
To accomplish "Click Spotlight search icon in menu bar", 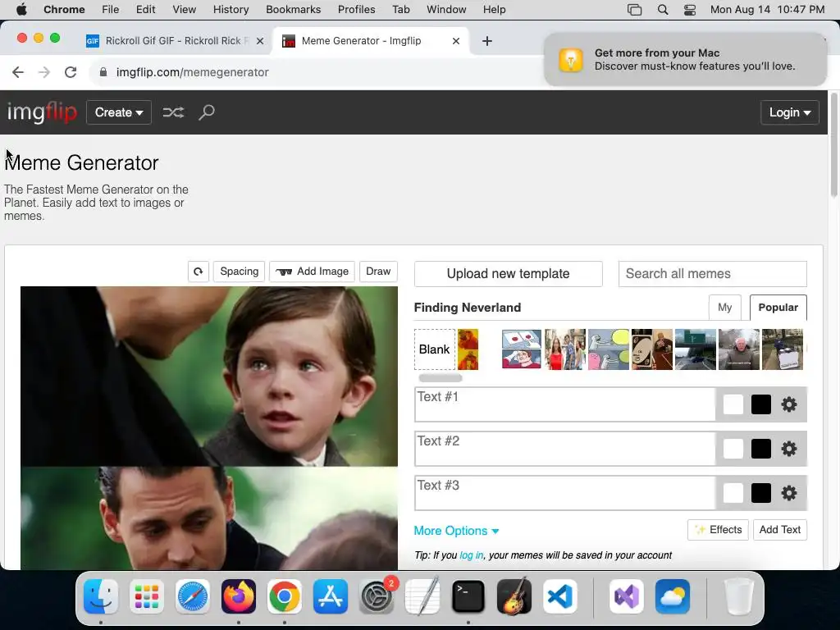I will pos(663,10).
